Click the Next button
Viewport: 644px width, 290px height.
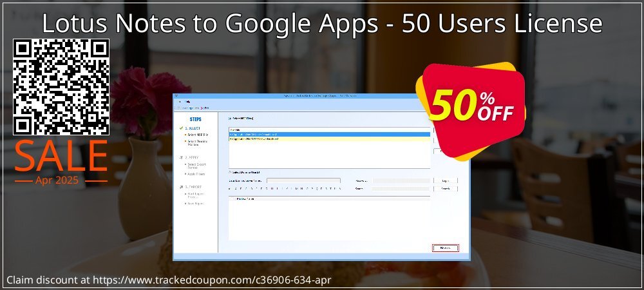pyautogui.click(x=445, y=248)
